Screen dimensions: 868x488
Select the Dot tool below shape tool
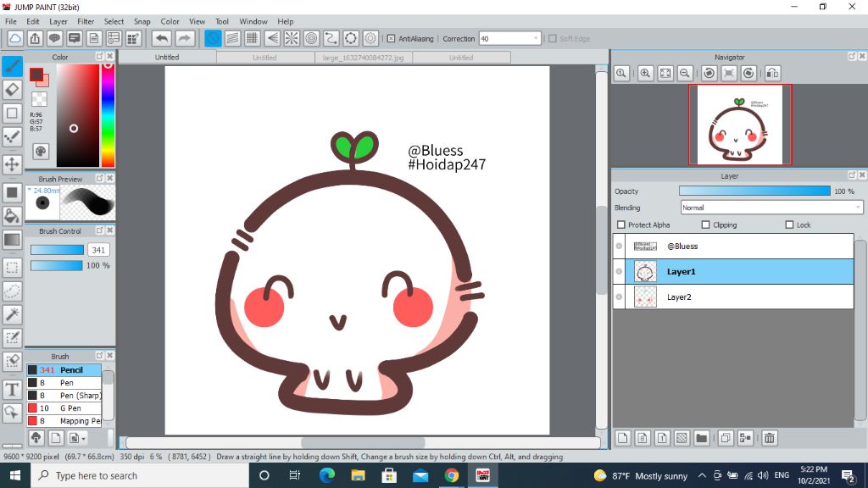coord(12,136)
